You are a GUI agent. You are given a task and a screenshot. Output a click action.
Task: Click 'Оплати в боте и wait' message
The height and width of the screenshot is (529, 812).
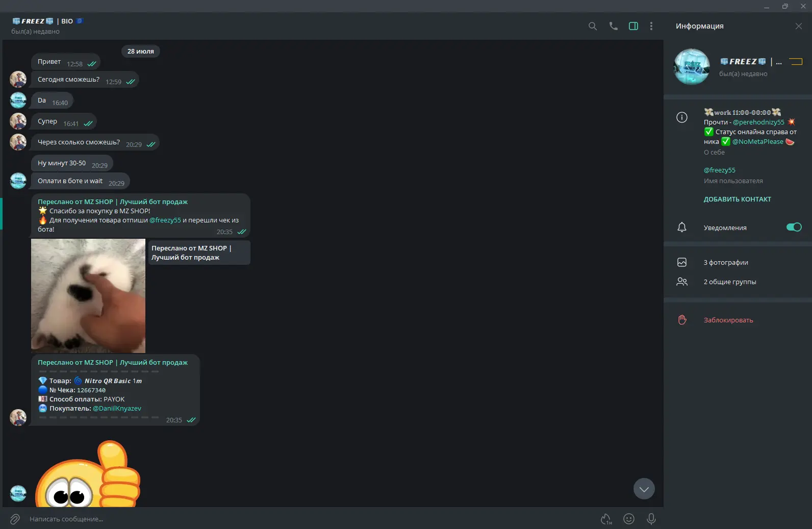(x=81, y=181)
